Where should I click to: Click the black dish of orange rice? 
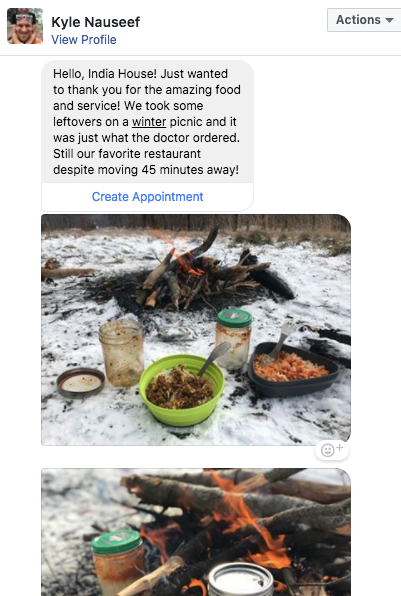coord(293,369)
